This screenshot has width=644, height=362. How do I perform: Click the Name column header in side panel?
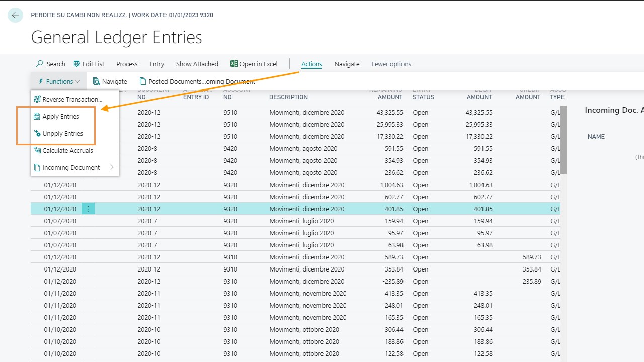[596, 136]
